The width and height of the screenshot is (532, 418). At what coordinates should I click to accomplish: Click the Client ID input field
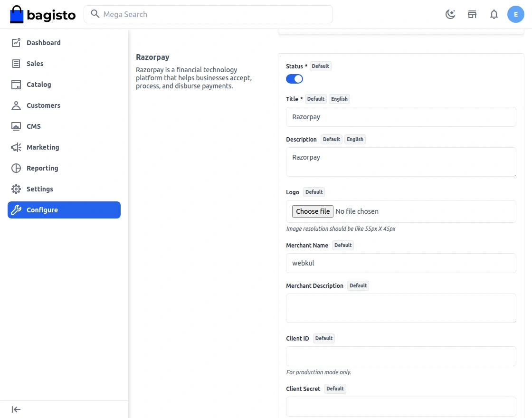[x=401, y=356]
